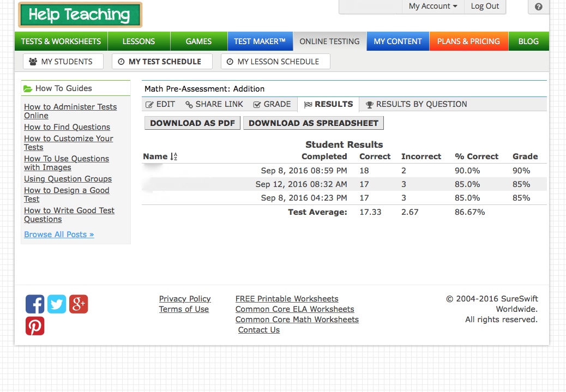Open the My Account dropdown
Screen dimensions: 566x392
click(x=432, y=6)
